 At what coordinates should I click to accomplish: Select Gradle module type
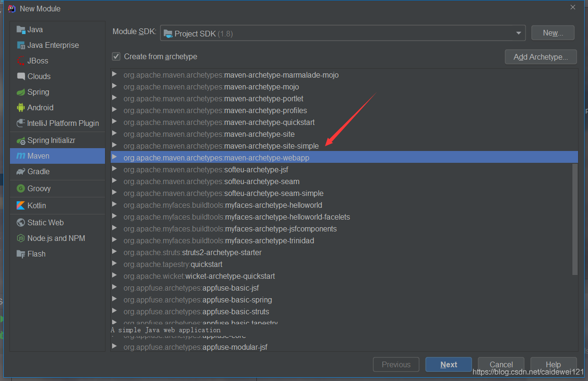(x=58, y=172)
